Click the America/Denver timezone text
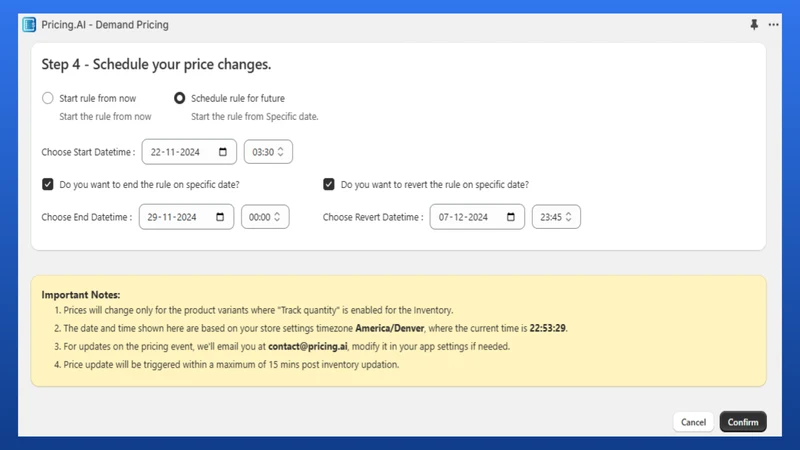The height and width of the screenshot is (450, 800). 389,328
